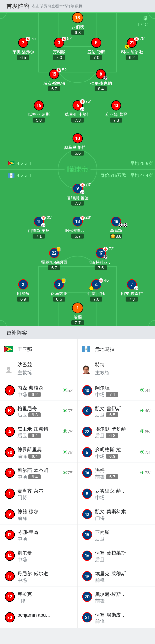Open coach 特纳 portrait photo
This screenshot has width=155, height=644.
(x=86, y=369)
